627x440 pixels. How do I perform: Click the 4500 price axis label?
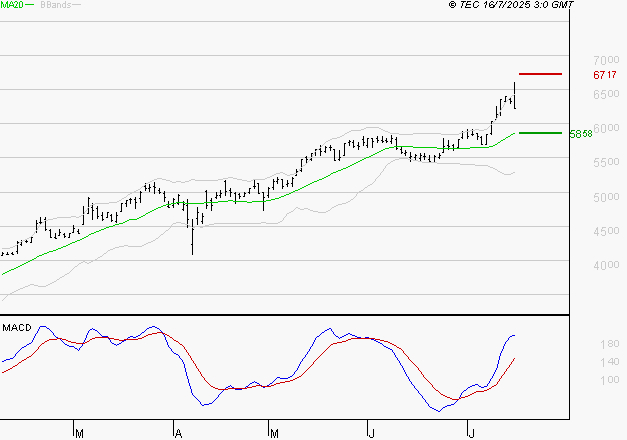coord(606,231)
